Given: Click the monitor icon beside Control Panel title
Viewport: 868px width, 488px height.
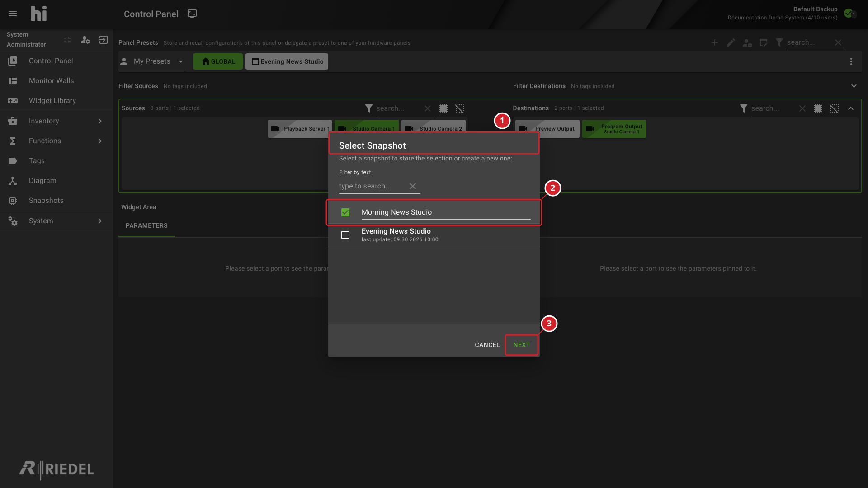Looking at the screenshot, I should pyautogui.click(x=192, y=14).
